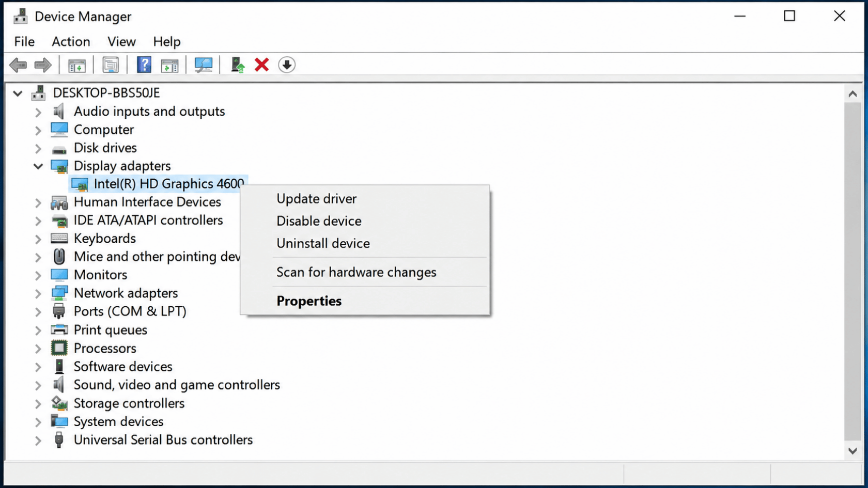The height and width of the screenshot is (488, 868).
Task: Click the Intel HD Graphics 4600 device icon
Action: click(80, 184)
